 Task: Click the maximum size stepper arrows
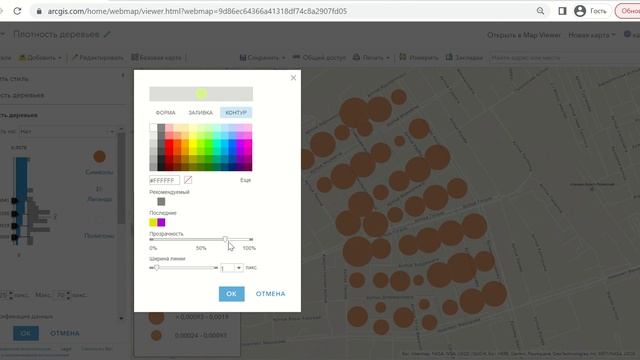(x=68, y=295)
